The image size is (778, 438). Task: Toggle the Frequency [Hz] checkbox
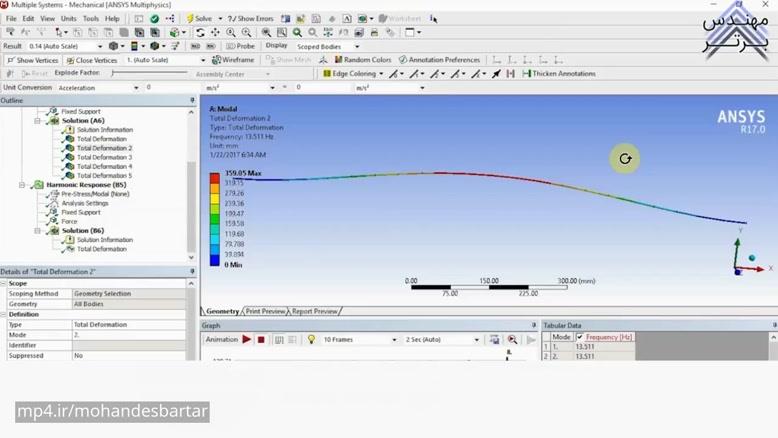pyautogui.click(x=579, y=337)
